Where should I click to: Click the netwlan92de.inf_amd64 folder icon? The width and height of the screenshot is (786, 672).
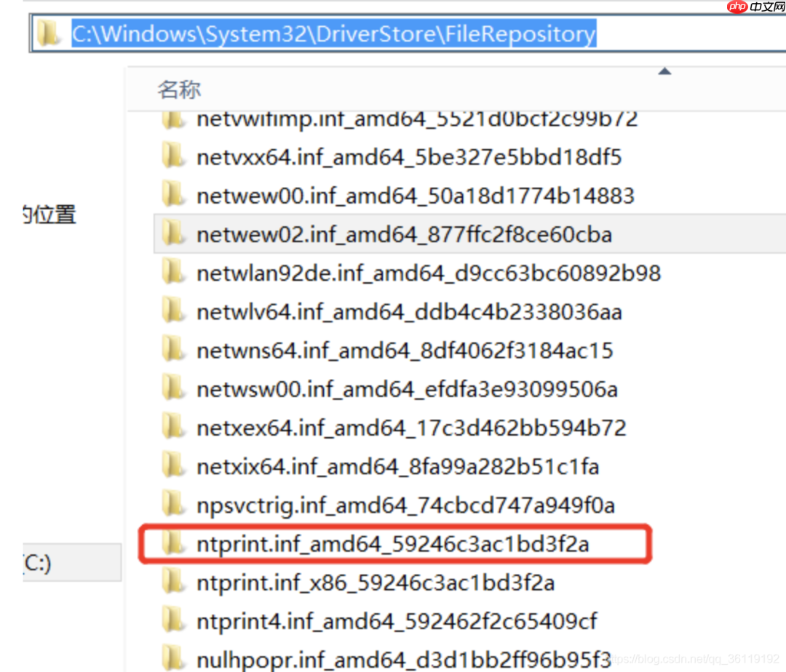point(173,273)
